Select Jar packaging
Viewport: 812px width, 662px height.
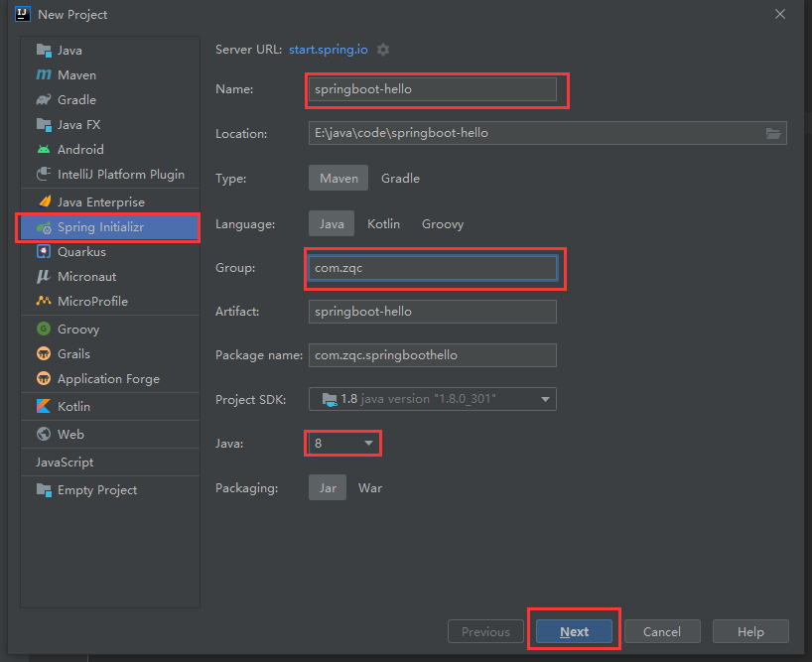coord(328,487)
